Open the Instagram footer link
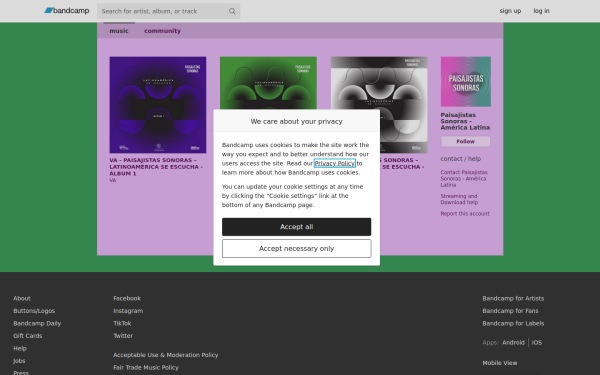 click(x=128, y=311)
